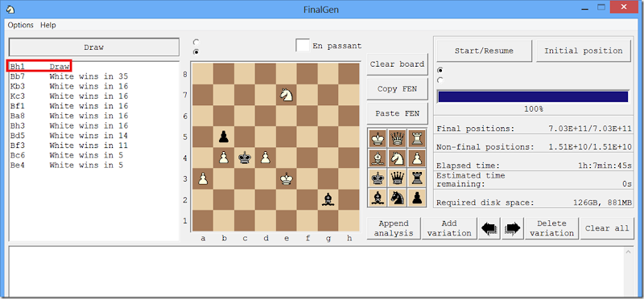This screenshot has height=299, width=644.
Task: Select the white knight in piece palette
Action: coord(397,158)
